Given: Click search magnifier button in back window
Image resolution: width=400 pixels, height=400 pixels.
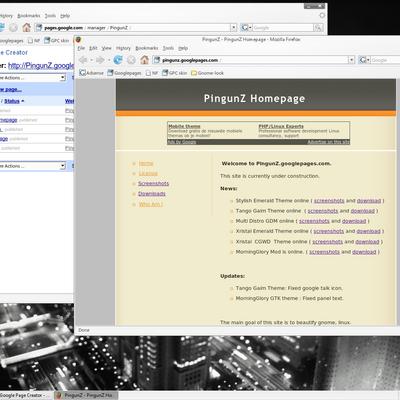Looking at the screenshot, I should pos(318,28).
